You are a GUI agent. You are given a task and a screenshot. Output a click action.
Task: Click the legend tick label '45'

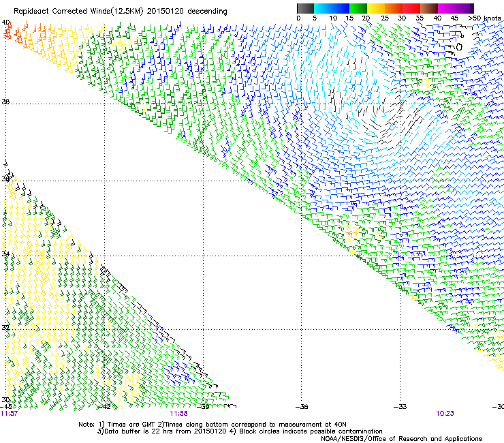(x=454, y=18)
